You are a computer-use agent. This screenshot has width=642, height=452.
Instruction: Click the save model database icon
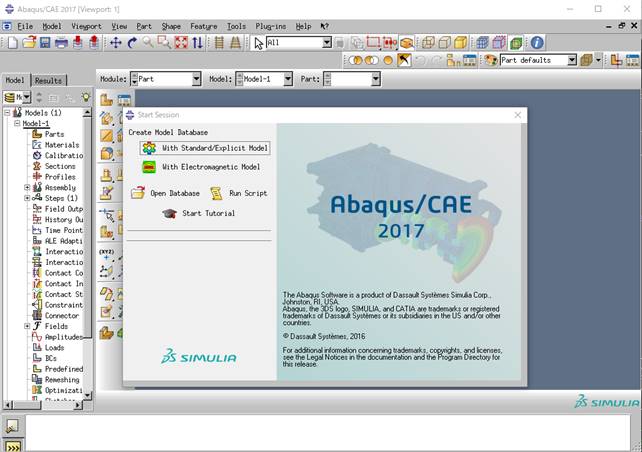(45, 43)
